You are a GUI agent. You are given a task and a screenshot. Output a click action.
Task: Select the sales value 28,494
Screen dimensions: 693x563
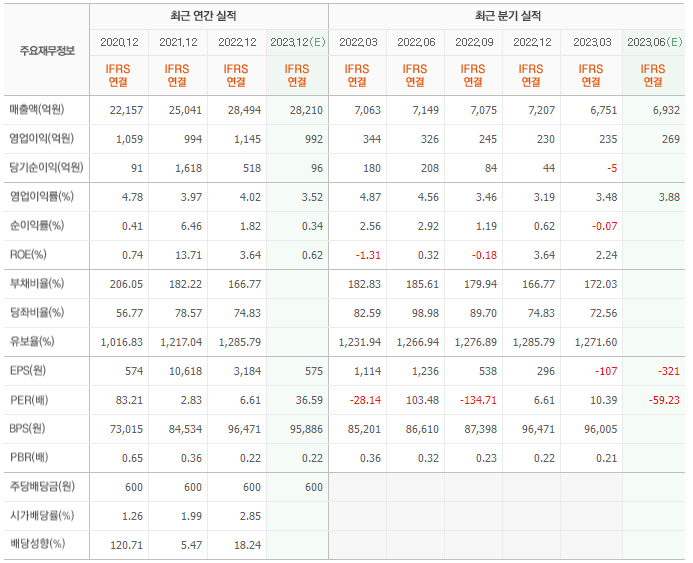click(244, 110)
